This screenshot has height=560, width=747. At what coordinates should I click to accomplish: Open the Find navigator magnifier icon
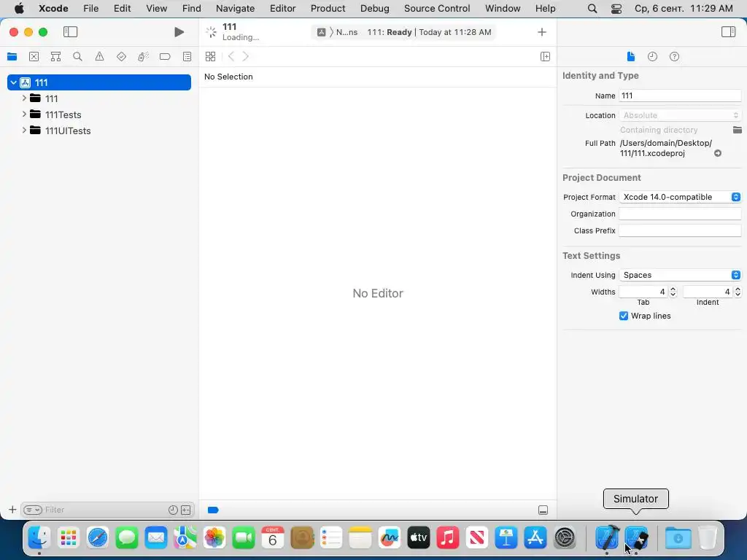pyautogui.click(x=77, y=57)
